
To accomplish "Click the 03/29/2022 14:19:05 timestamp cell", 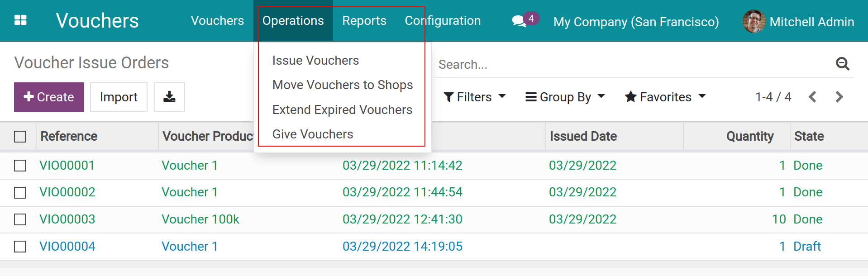I will point(402,247).
